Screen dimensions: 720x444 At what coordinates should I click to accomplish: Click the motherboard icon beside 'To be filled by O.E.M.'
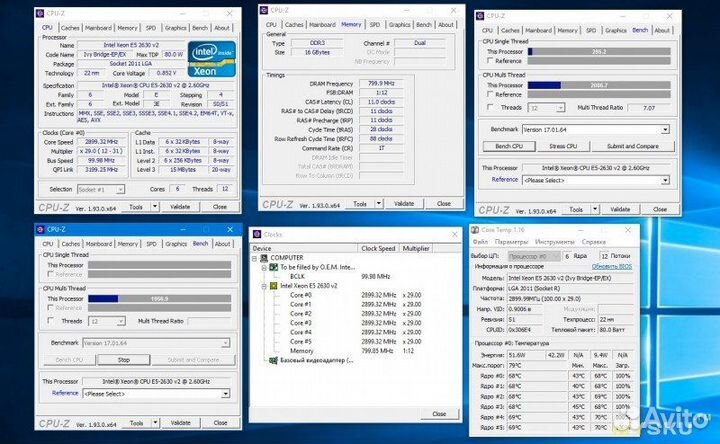(273, 267)
